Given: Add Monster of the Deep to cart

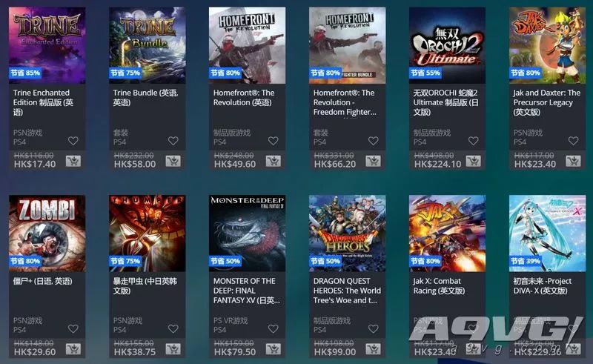Looking at the screenshot, I should (x=273, y=349).
